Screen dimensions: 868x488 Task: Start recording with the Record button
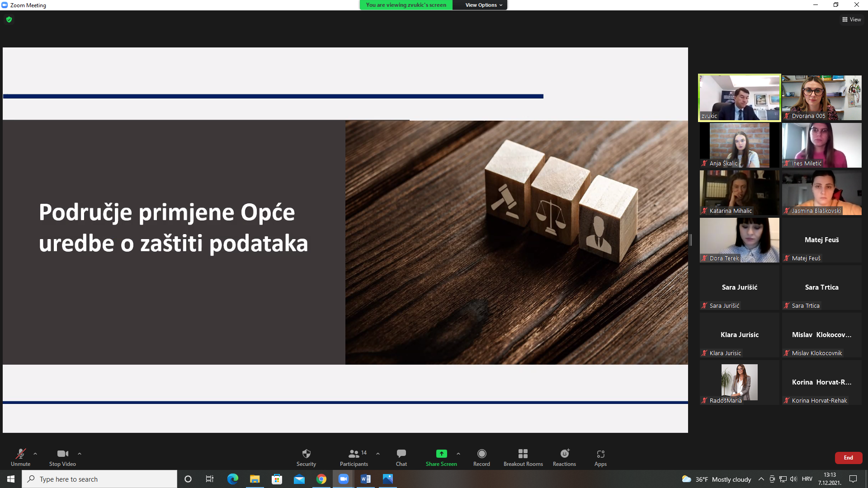coord(481,457)
